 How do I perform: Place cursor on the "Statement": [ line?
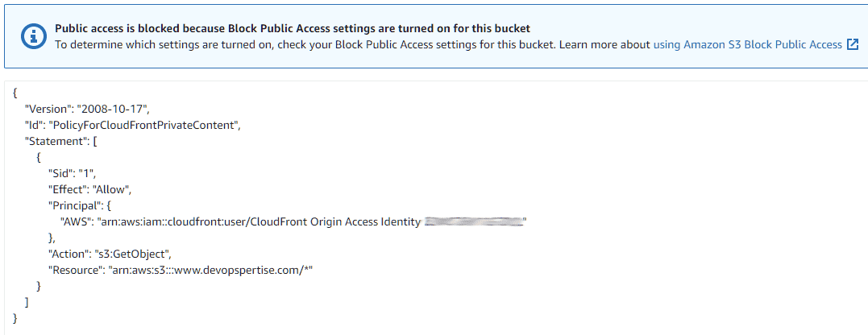[61, 141]
